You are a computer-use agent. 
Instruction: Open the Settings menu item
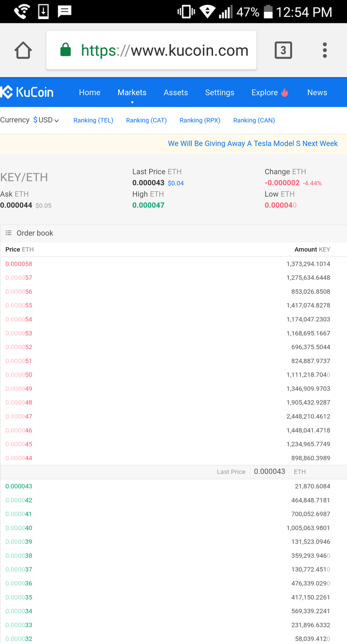220,93
